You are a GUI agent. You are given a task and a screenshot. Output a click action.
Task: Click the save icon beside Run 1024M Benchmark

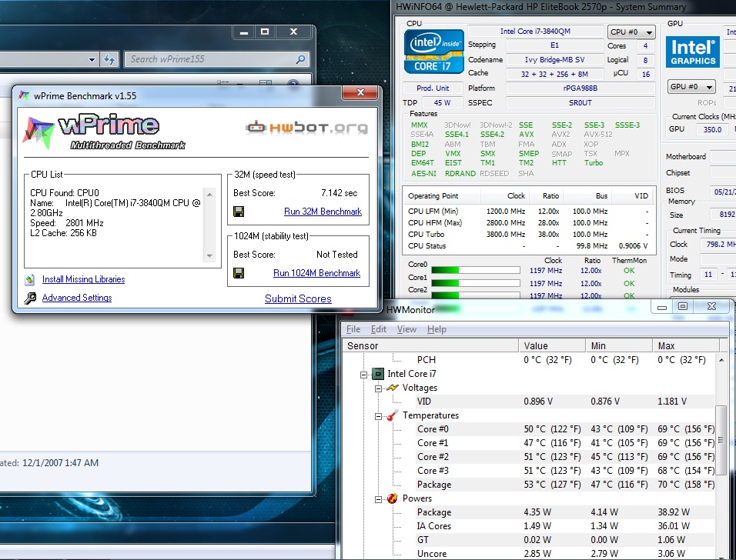point(239,273)
